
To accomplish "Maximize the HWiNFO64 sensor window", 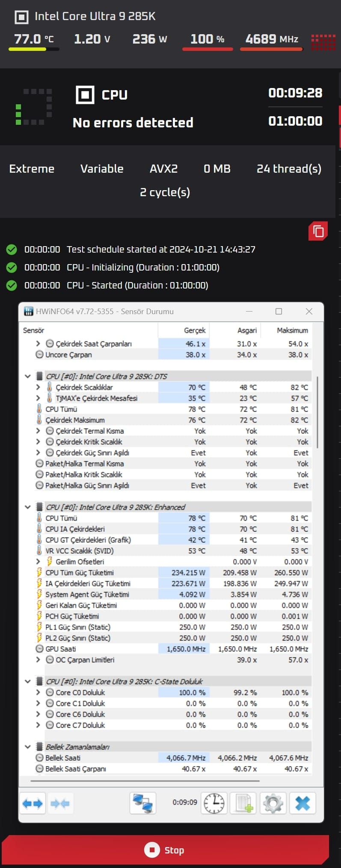I will [x=279, y=312].
